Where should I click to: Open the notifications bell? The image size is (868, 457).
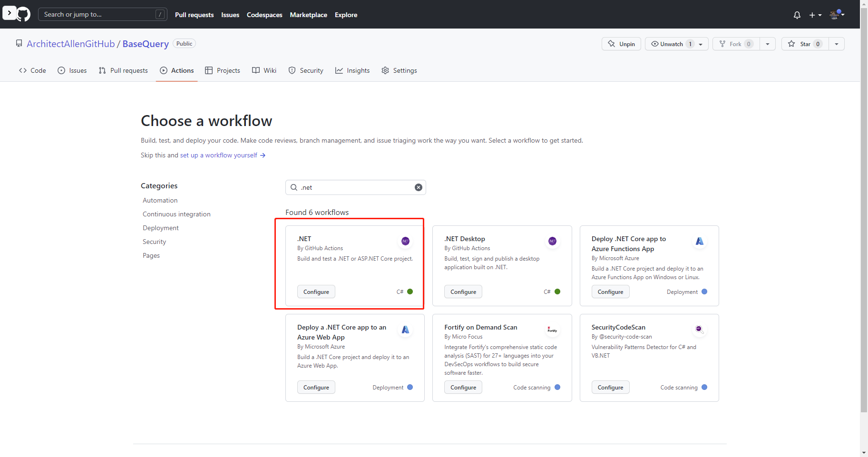click(x=797, y=15)
